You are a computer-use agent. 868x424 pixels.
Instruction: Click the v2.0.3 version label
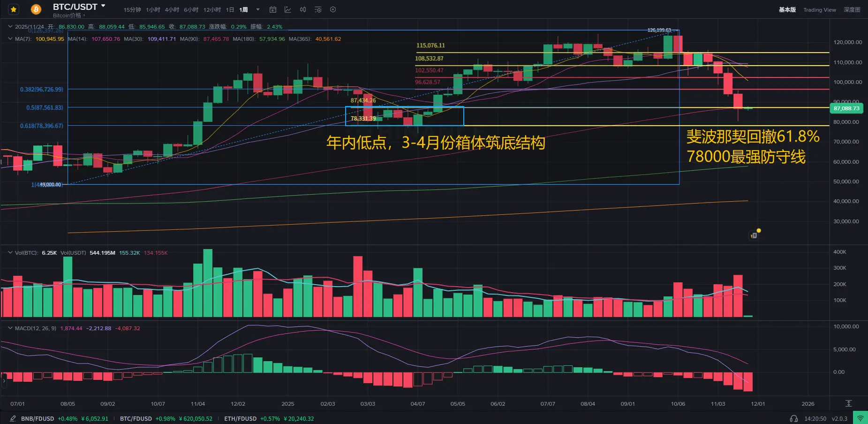(x=839, y=418)
